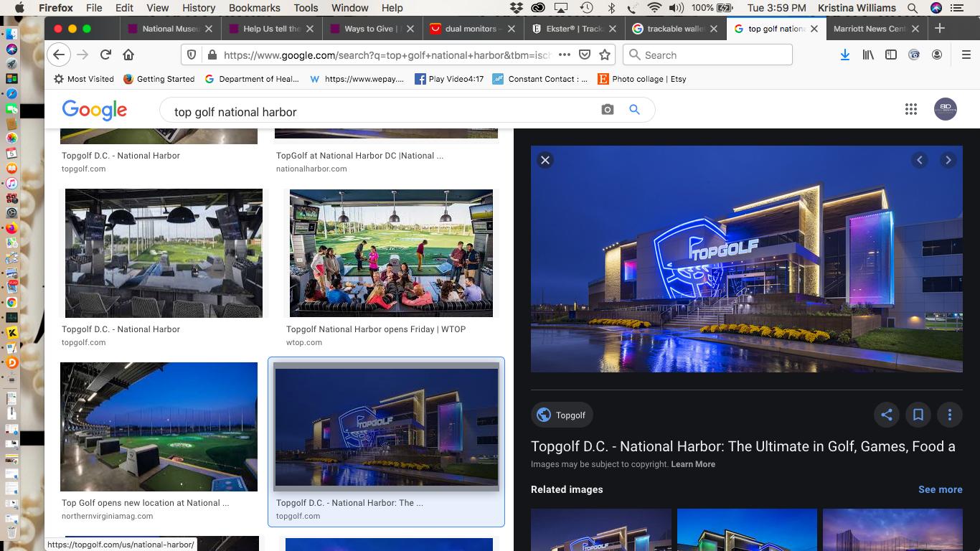Show next image in preview
The height and width of the screenshot is (551, 980).
point(948,160)
